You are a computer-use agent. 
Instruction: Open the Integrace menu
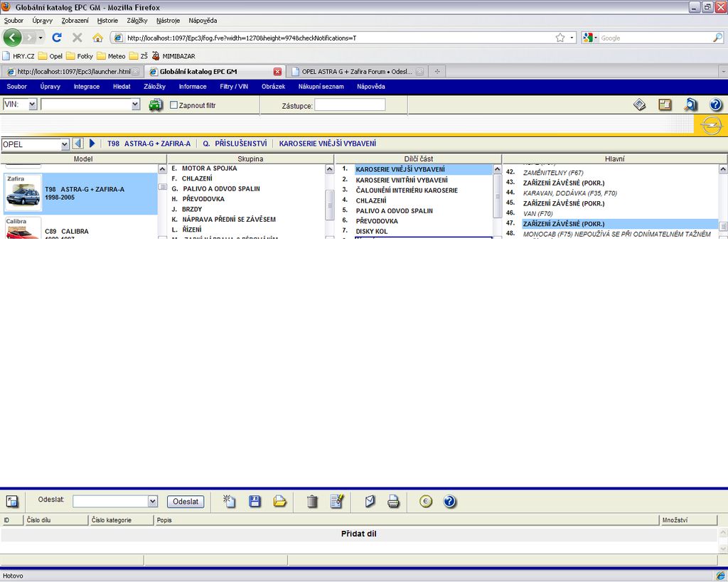(86, 87)
